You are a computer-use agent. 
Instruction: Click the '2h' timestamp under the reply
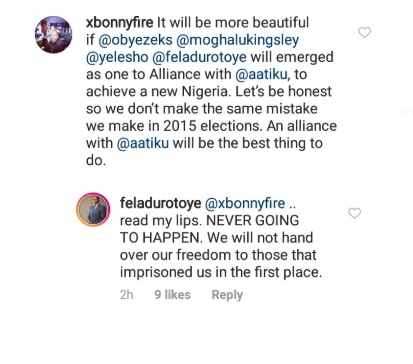[126, 295]
